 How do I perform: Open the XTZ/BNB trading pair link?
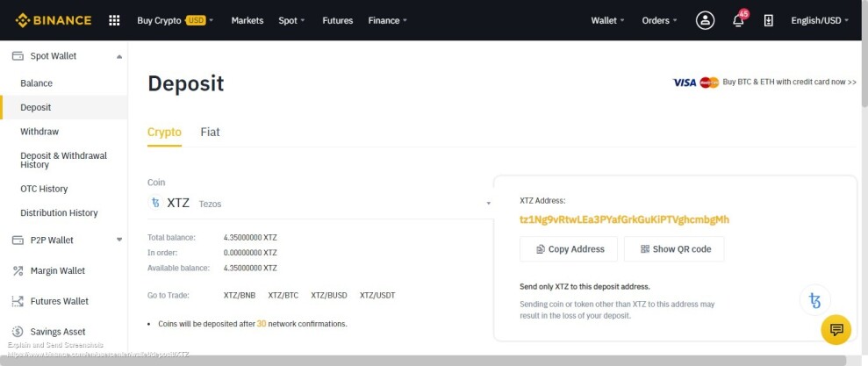(240, 296)
